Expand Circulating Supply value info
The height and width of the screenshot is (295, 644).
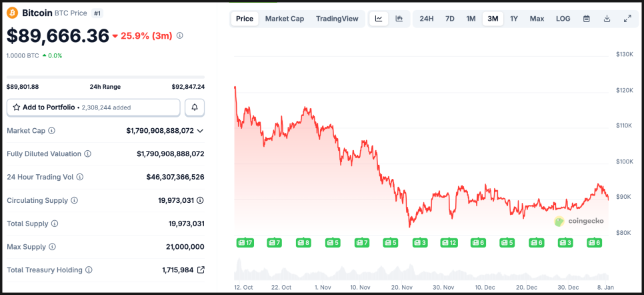click(x=200, y=200)
